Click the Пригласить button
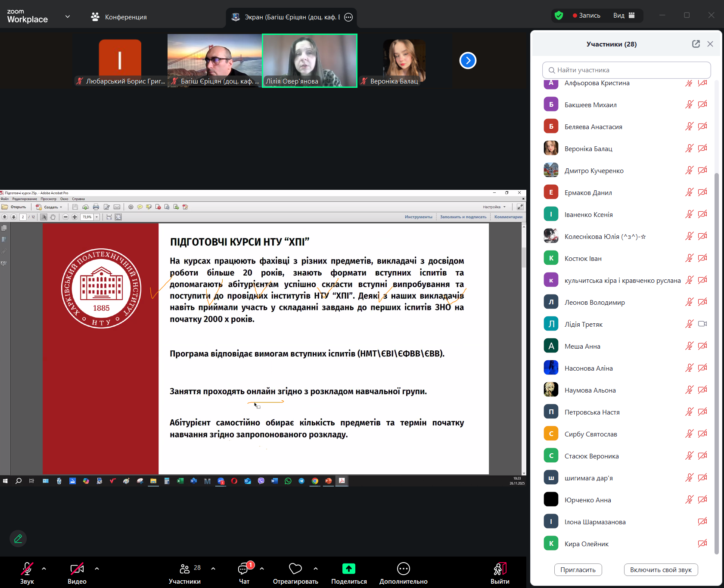The width and height of the screenshot is (724, 588). pyautogui.click(x=578, y=570)
